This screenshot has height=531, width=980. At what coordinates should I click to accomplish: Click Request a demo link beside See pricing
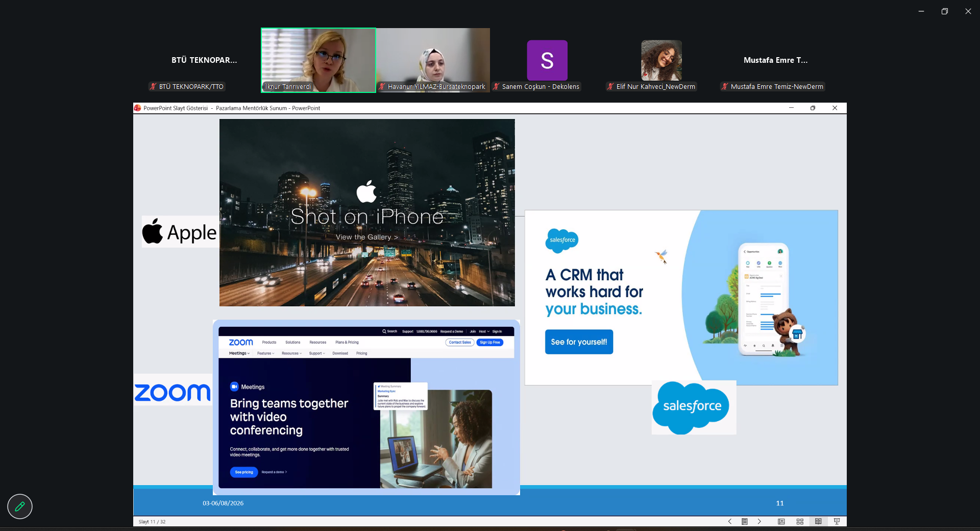274,472
